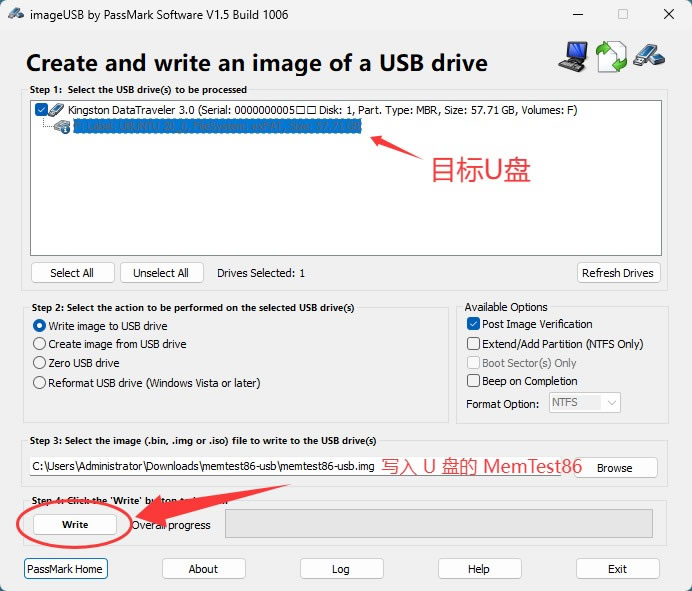This screenshot has width=692, height=591.
Task: Open PassMark Home link button
Action: 65,569
